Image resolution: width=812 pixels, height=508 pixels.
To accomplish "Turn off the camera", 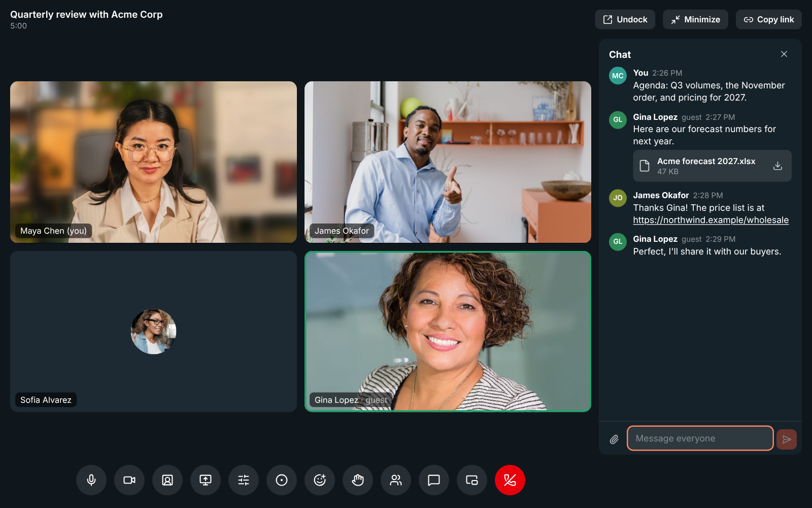I will pos(129,480).
